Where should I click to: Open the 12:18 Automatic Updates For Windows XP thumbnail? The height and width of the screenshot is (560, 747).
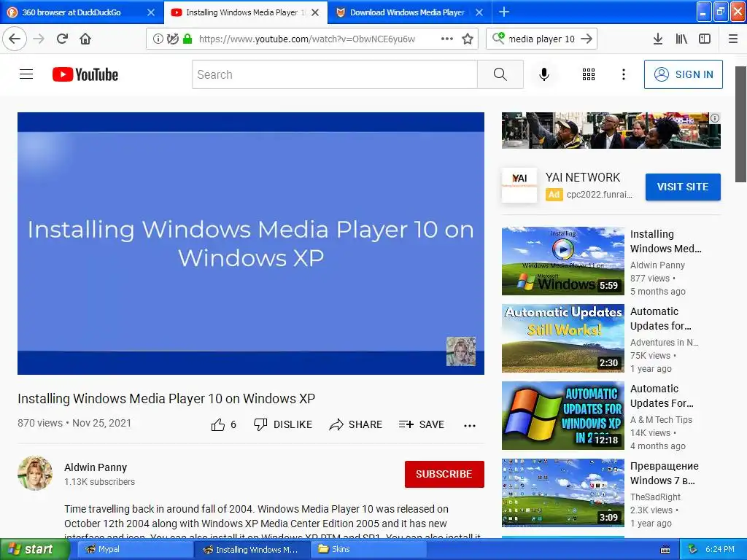pos(562,415)
